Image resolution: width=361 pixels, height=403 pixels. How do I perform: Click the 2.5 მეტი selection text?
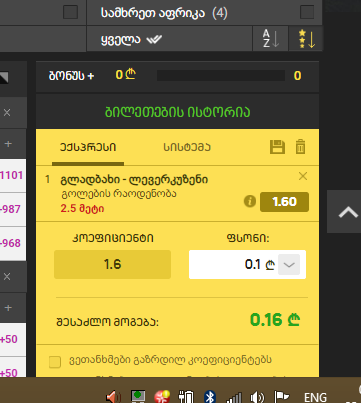point(82,209)
